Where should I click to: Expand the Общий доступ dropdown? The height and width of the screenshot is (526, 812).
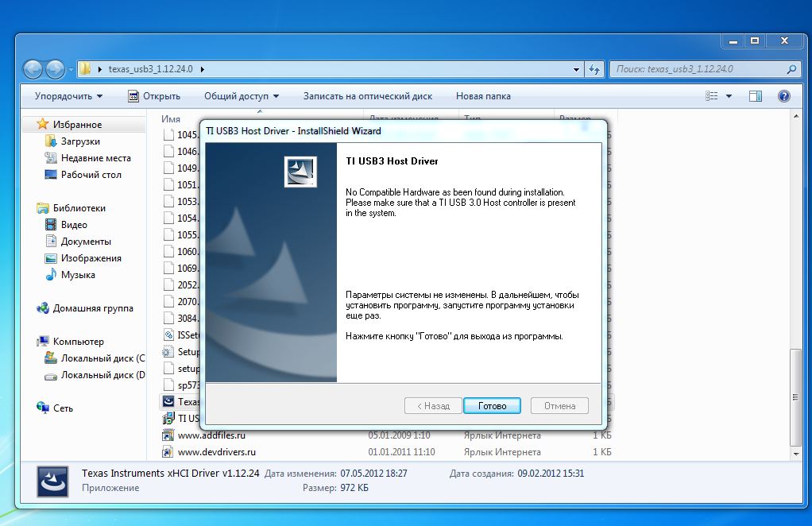click(x=242, y=96)
